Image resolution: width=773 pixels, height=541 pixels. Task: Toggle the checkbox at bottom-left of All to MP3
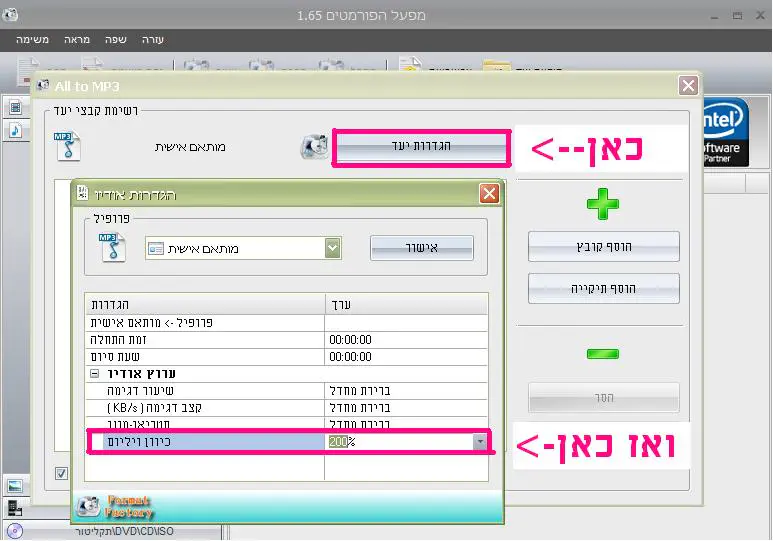pyautogui.click(x=61, y=473)
